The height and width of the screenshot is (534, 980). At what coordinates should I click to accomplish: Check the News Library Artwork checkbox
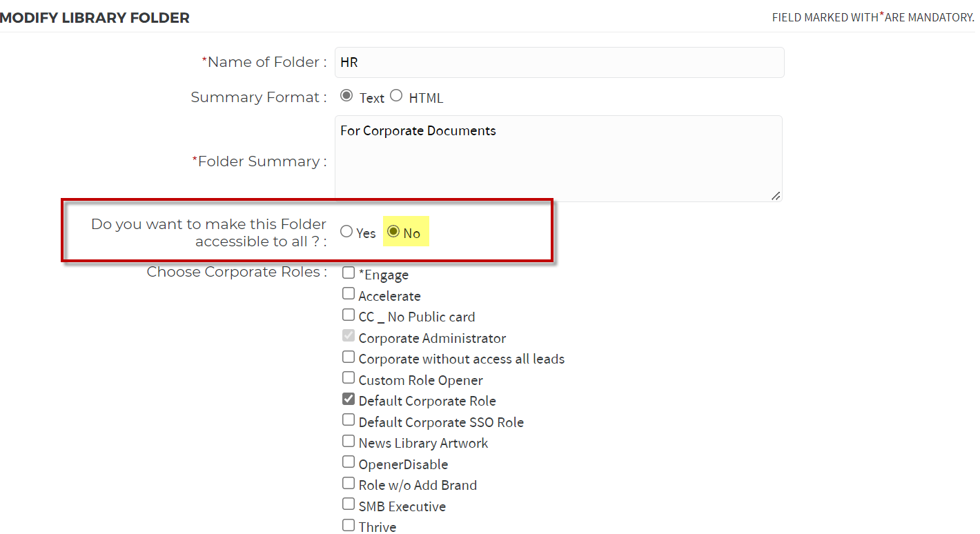349,442
